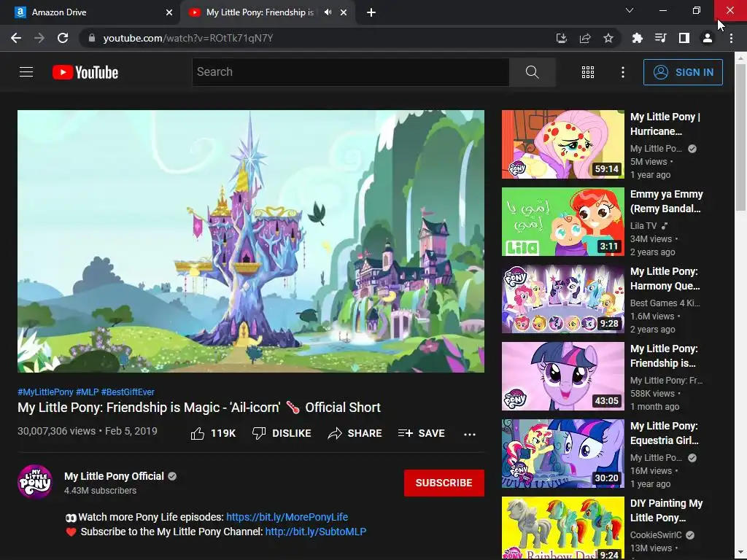
Task: Click My Little Pony Official channel name
Action: [x=114, y=476]
